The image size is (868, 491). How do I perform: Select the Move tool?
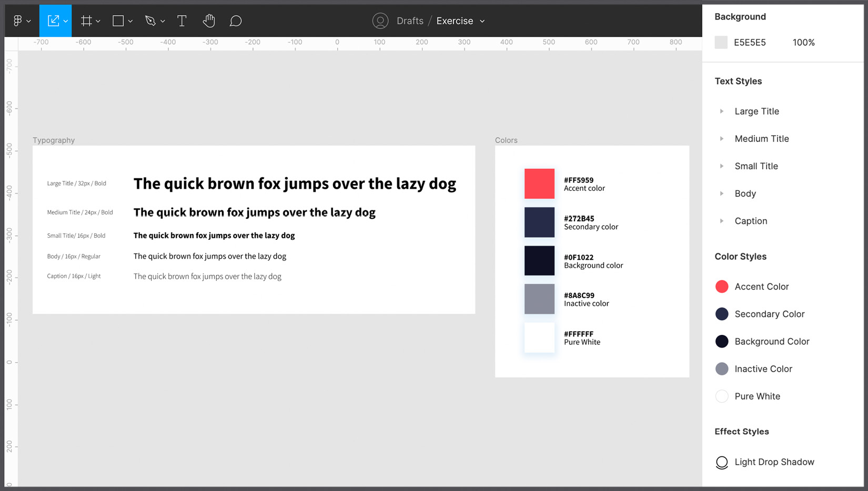tap(53, 21)
